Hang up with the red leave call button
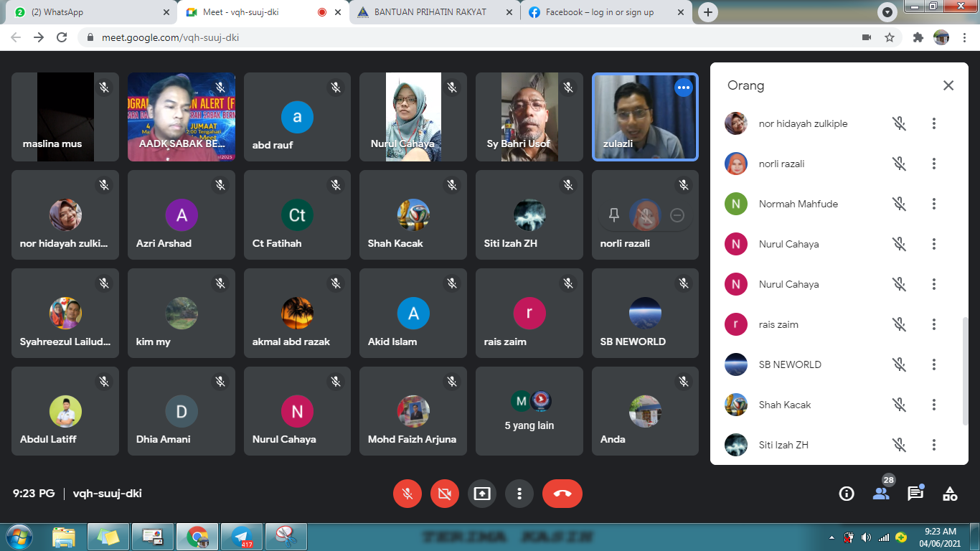 click(x=562, y=494)
